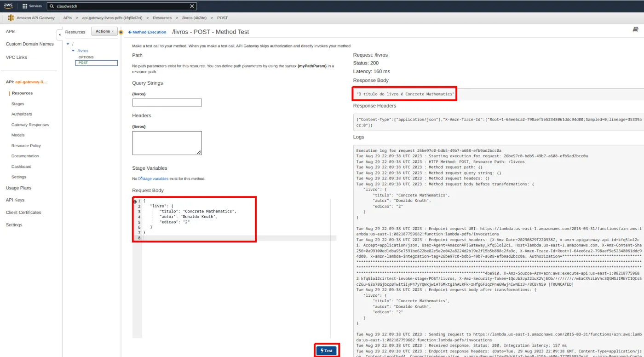644x357 pixels.
Task: Open the stage variables external link
Action: [x=153, y=178]
